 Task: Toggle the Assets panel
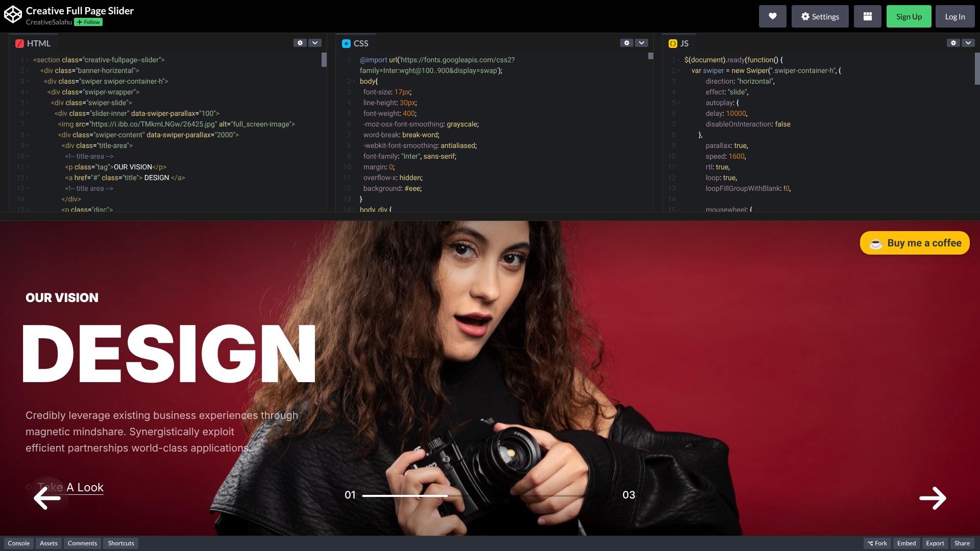[x=48, y=543]
